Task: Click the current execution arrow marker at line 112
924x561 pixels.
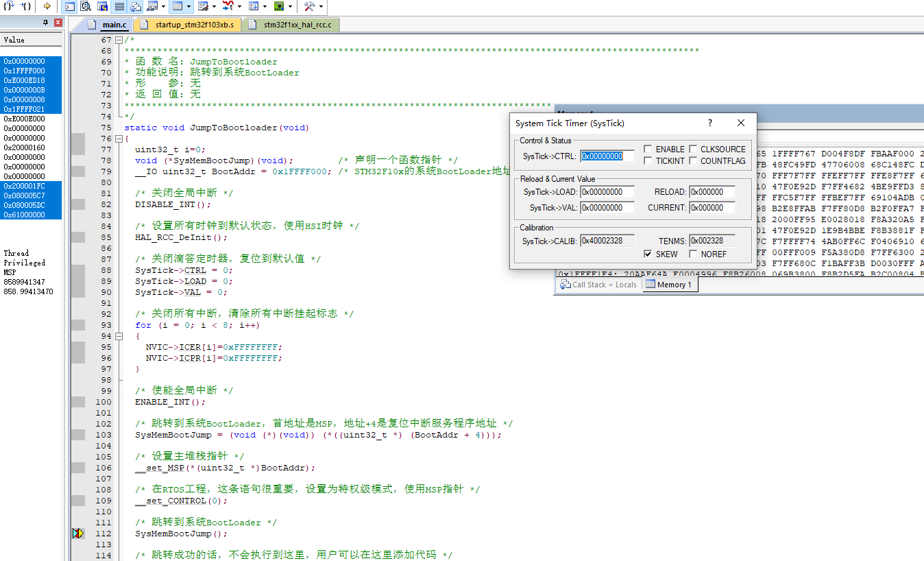Action: click(x=78, y=534)
